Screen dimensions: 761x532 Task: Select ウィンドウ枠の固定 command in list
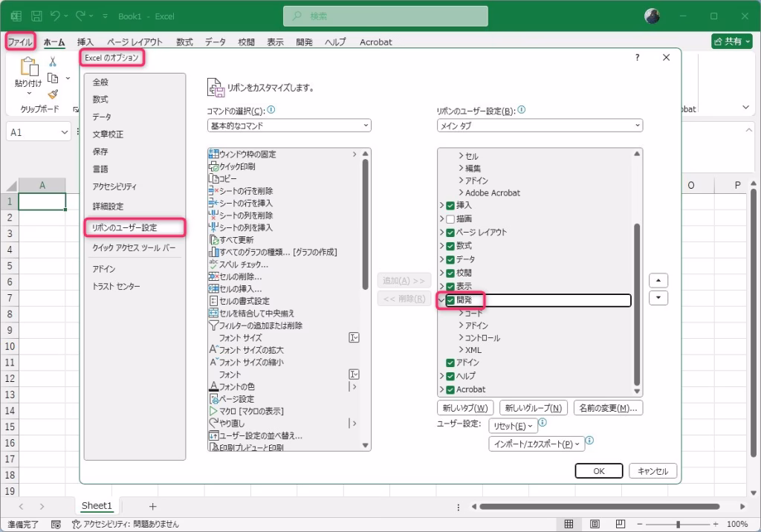click(284, 155)
